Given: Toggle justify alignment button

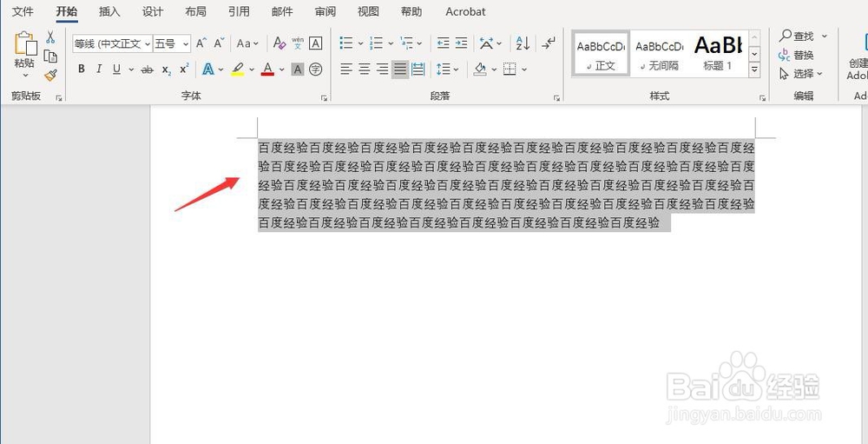Looking at the screenshot, I should coord(400,70).
